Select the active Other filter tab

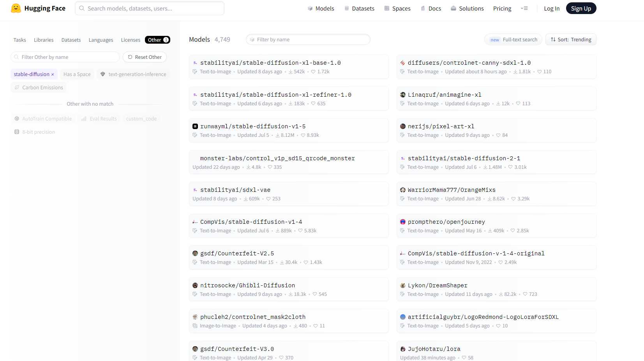[157, 40]
